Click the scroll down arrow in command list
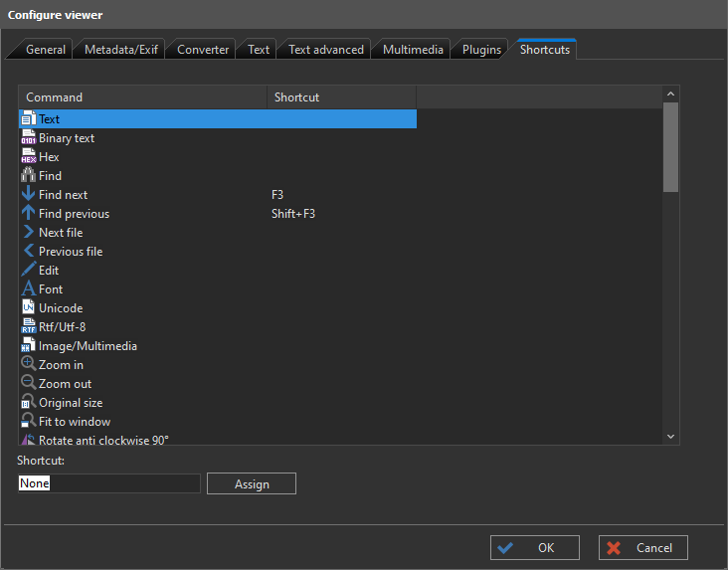728x570 pixels. click(x=670, y=436)
